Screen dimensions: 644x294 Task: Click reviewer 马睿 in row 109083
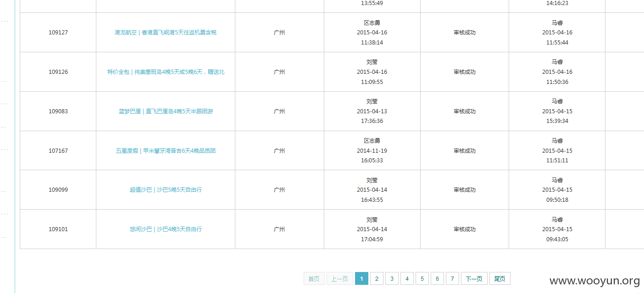(557, 101)
